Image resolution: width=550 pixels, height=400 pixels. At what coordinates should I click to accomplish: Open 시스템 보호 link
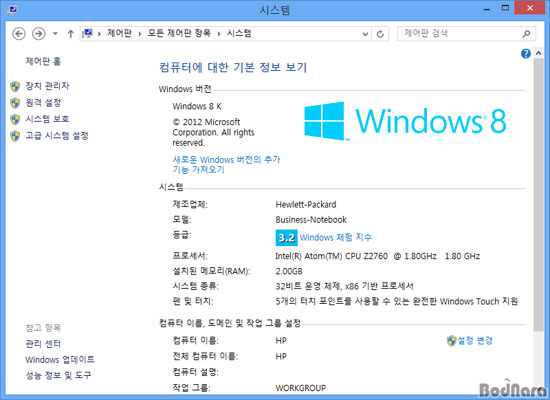(47, 119)
